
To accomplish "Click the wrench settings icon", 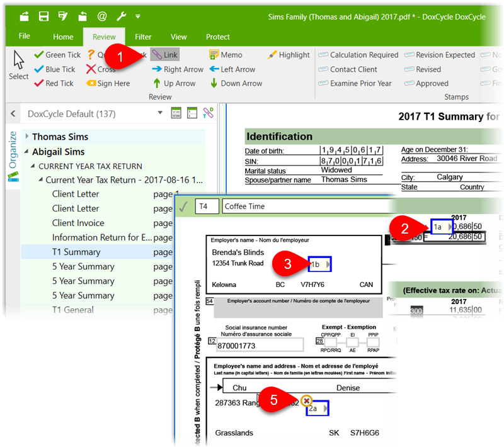I will [121, 16].
